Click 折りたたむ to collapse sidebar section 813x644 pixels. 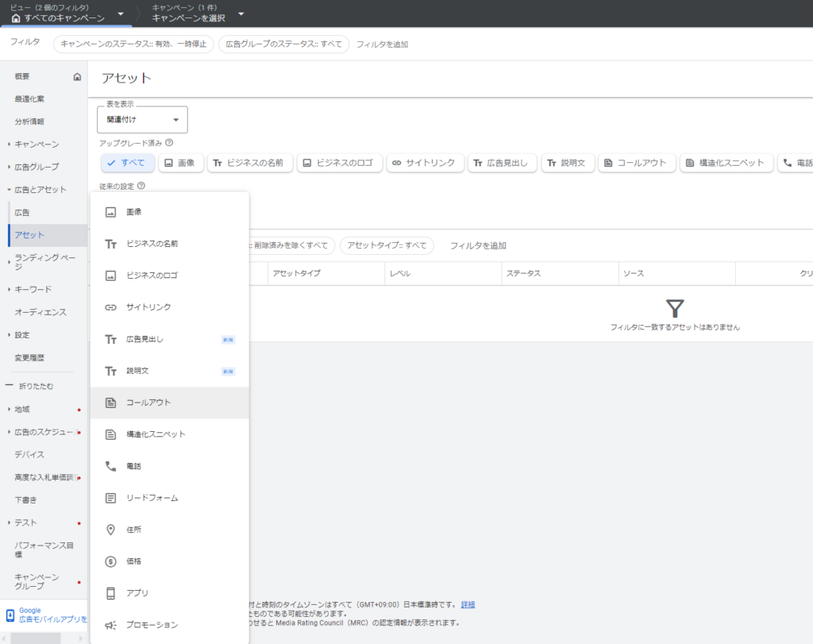point(37,386)
